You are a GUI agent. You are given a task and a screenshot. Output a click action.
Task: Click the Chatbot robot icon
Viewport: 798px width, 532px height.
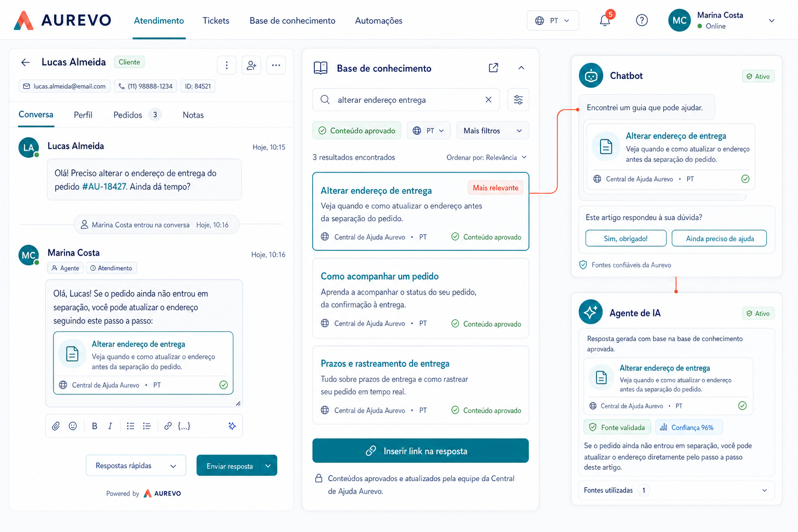click(591, 76)
